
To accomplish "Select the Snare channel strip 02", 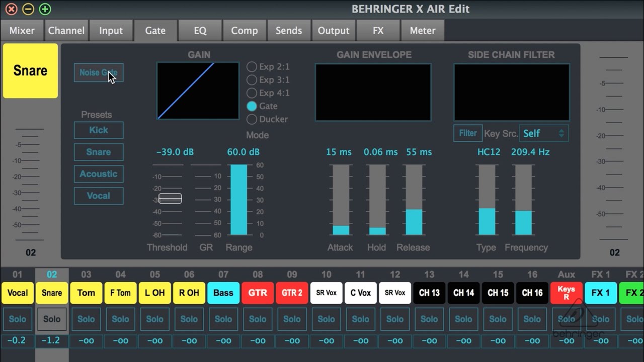I will 52,293.
